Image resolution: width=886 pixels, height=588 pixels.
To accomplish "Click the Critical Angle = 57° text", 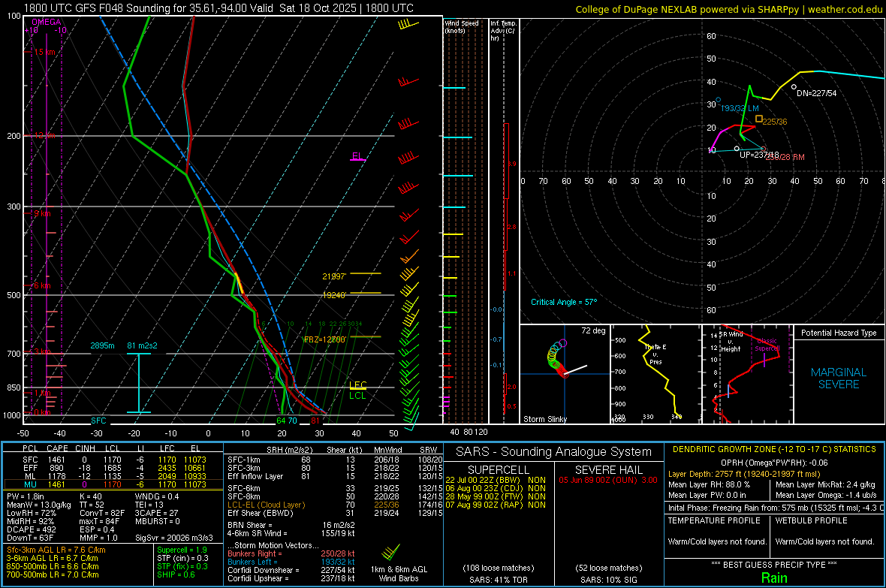I will (x=564, y=302).
